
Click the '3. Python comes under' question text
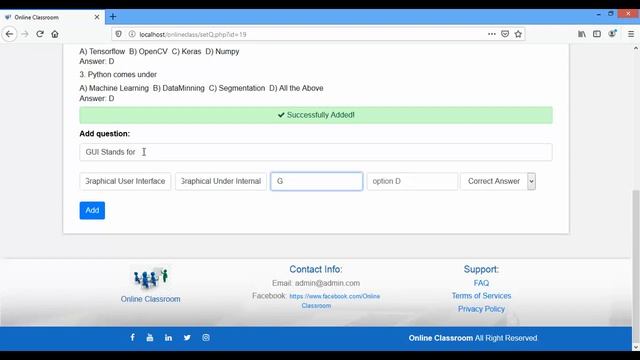click(118, 75)
